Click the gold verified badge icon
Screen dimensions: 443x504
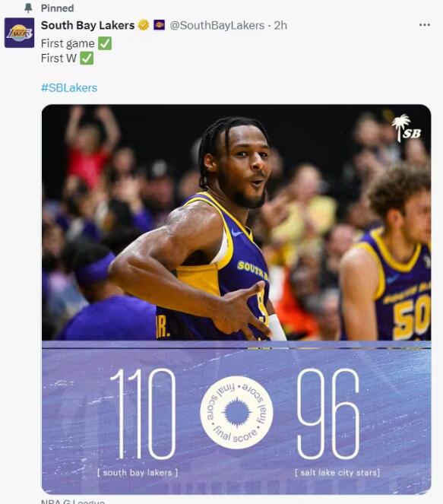point(144,25)
